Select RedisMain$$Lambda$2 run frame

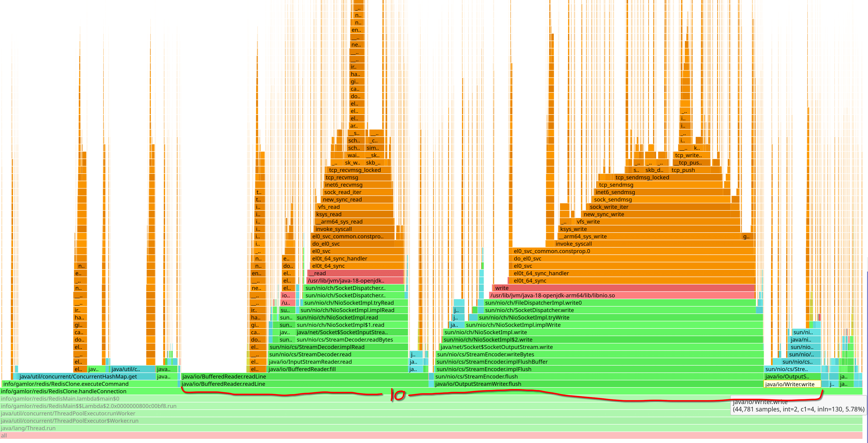(431, 406)
